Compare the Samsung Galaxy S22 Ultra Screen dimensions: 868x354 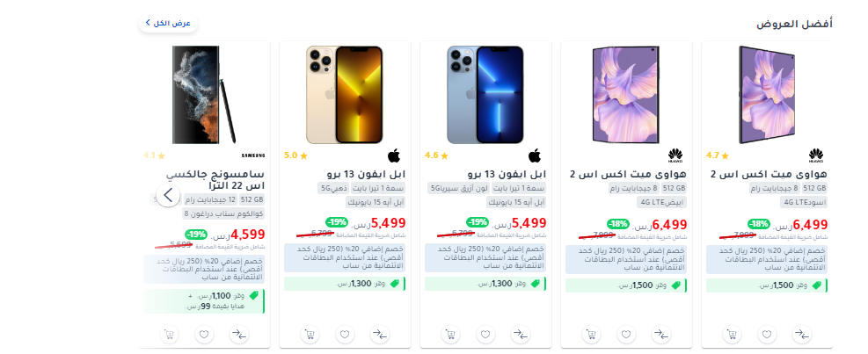click(x=239, y=335)
